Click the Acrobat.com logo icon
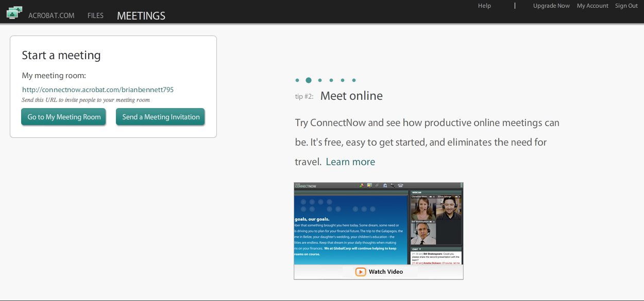 pyautogui.click(x=14, y=13)
